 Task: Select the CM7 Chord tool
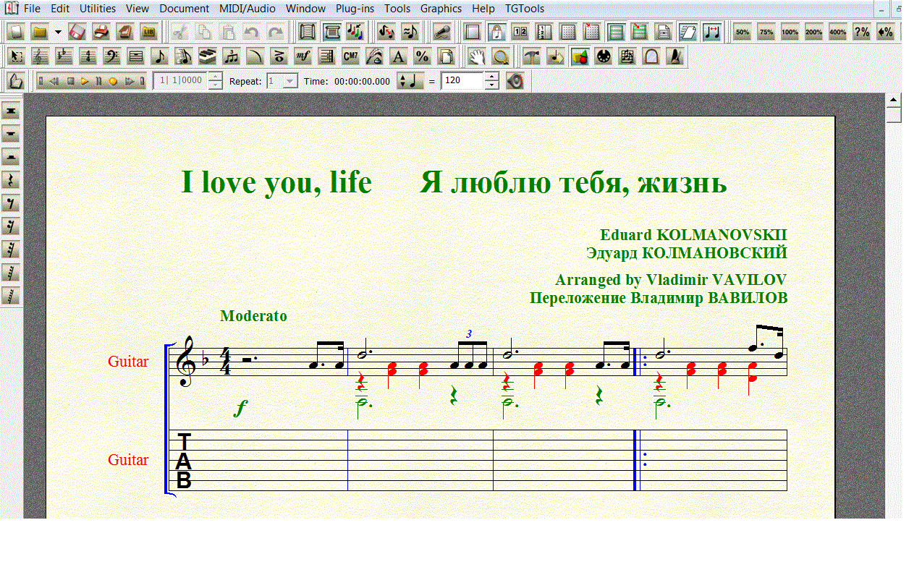coord(350,56)
